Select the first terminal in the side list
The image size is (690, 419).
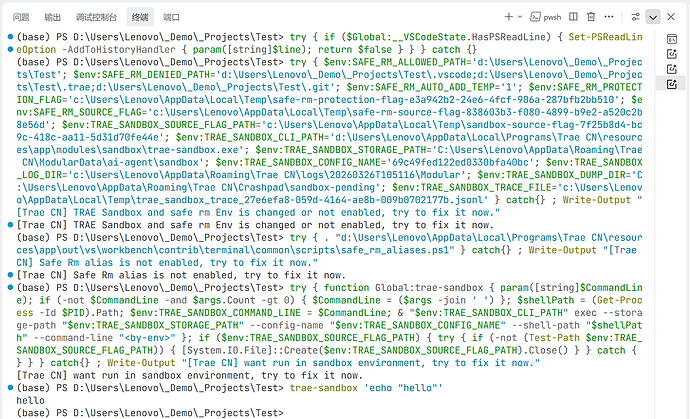(672, 39)
